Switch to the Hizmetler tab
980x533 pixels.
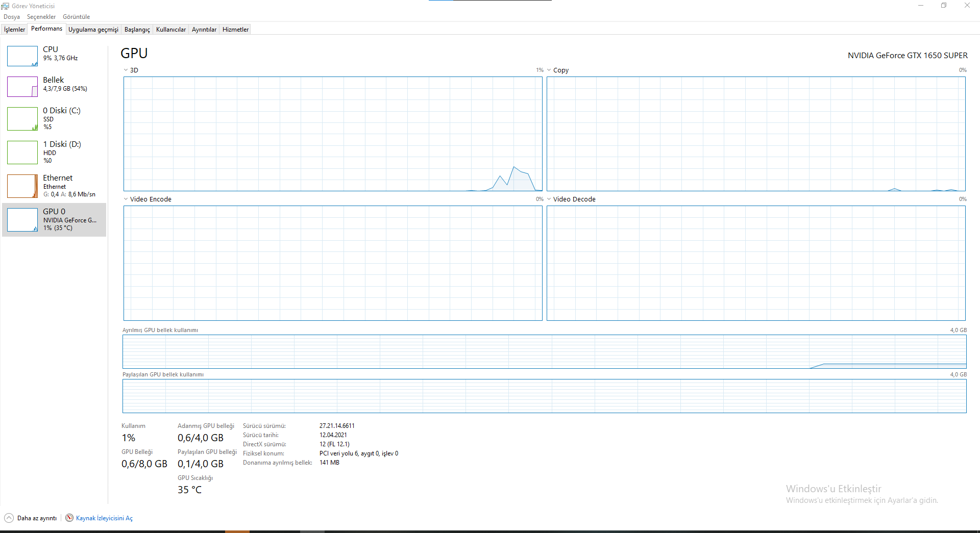point(235,30)
